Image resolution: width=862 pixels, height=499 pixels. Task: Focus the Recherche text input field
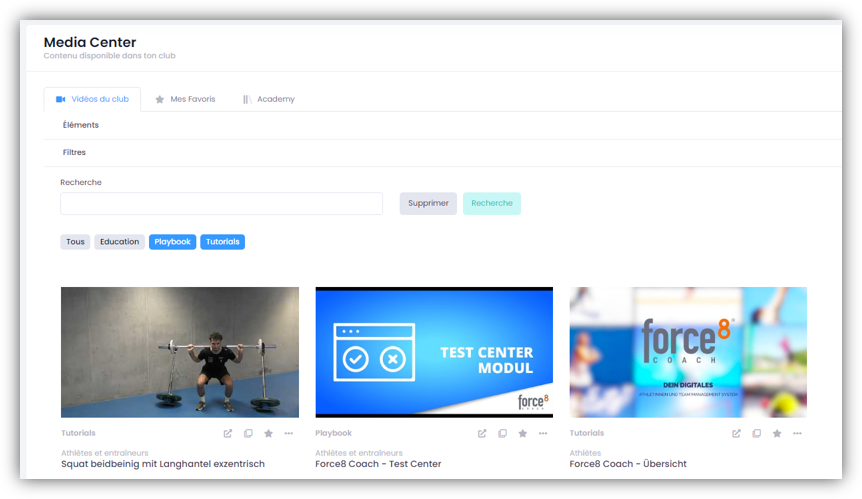click(221, 203)
